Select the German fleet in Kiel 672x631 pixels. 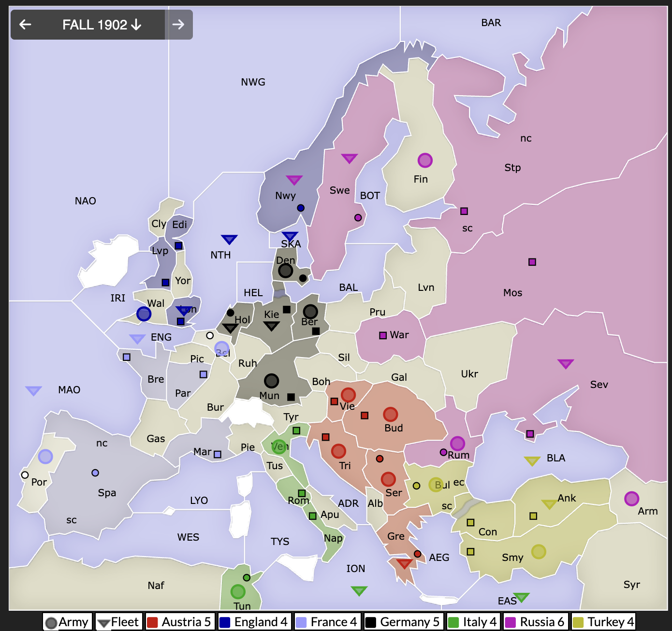click(271, 326)
